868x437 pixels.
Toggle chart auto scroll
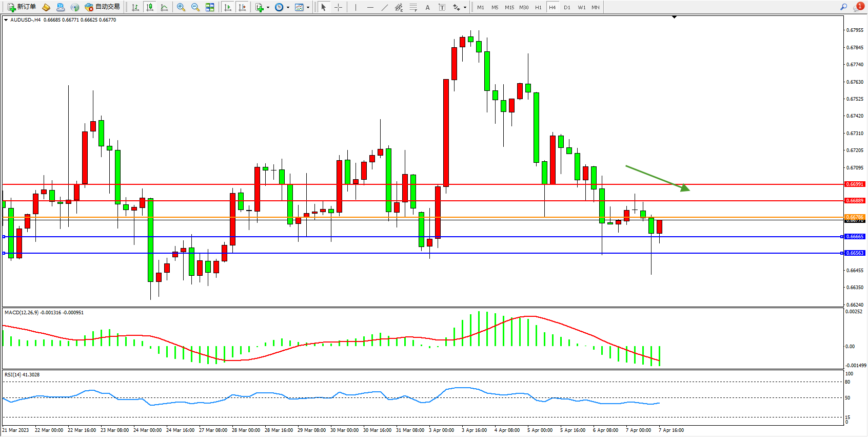[228, 7]
